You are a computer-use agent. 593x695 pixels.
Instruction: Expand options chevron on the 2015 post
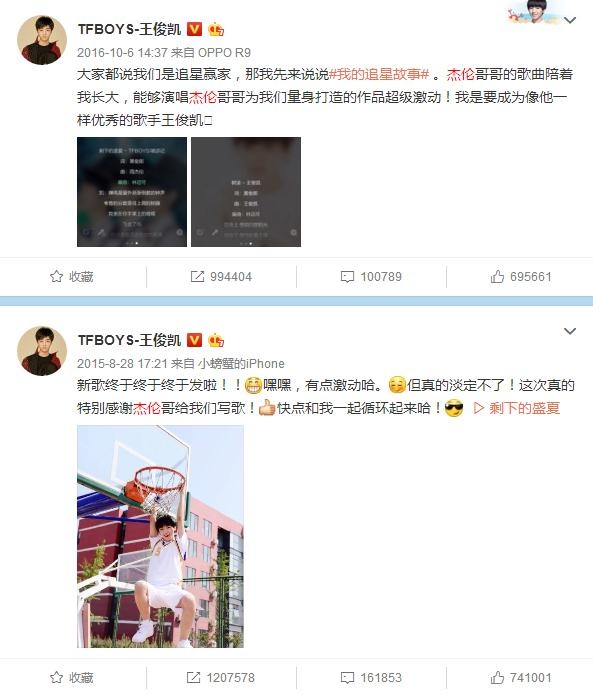coord(570,331)
